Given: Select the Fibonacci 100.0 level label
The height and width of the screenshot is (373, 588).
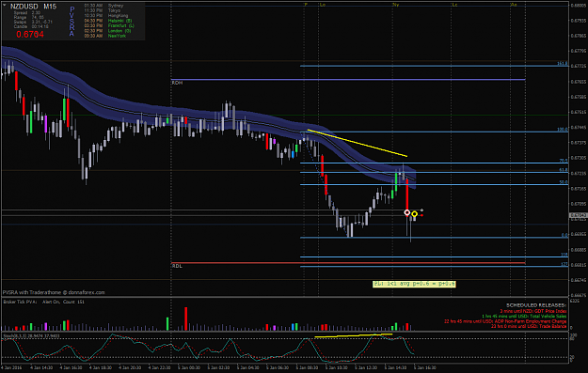Looking at the screenshot, I should [562, 130].
